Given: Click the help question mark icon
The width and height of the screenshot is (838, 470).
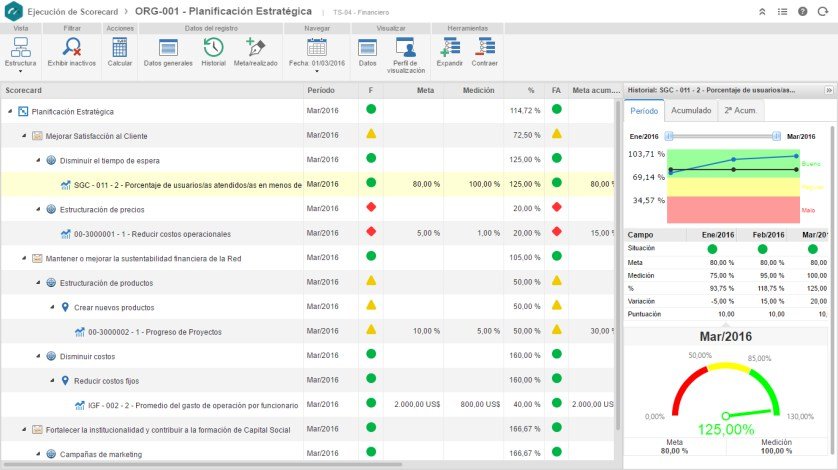Looking at the screenshot, I should [x=803, y=11].
